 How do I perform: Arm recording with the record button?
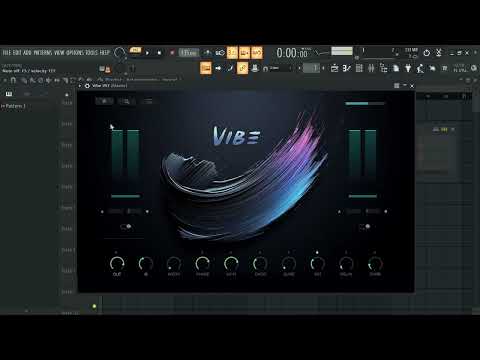click(172, 53)
